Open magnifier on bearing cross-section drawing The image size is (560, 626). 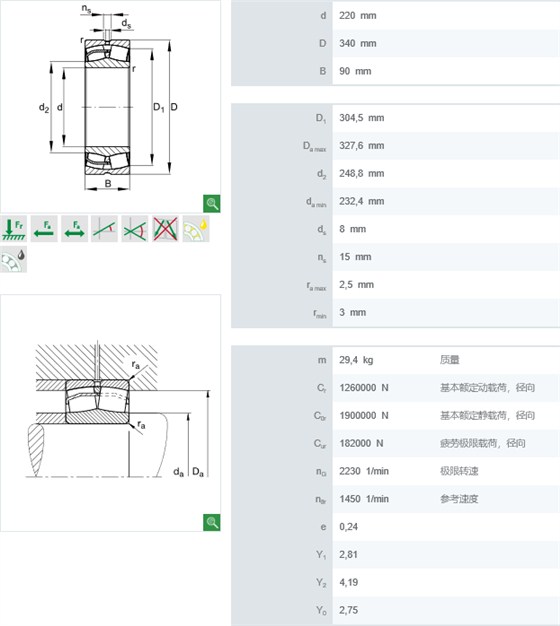[x=212, y=204]
